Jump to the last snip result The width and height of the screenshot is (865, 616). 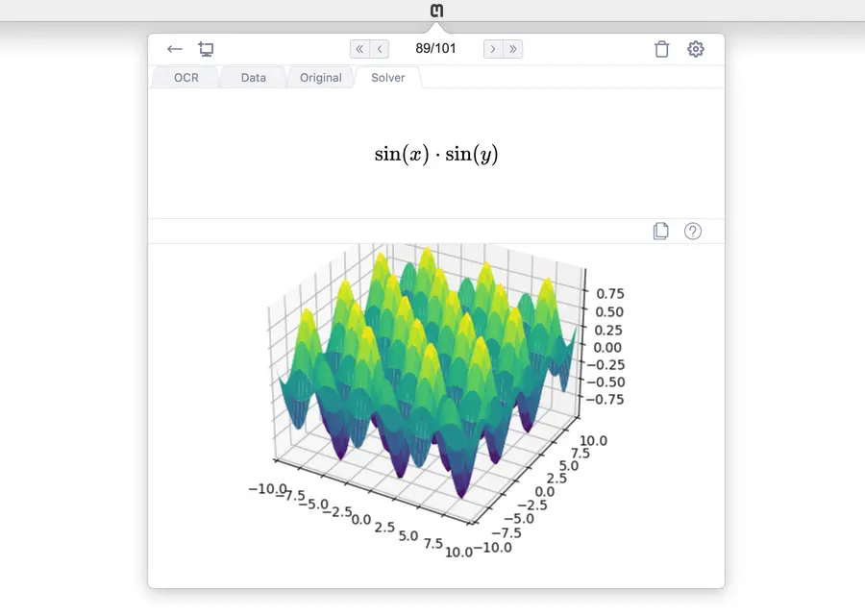tap(513, 49)
